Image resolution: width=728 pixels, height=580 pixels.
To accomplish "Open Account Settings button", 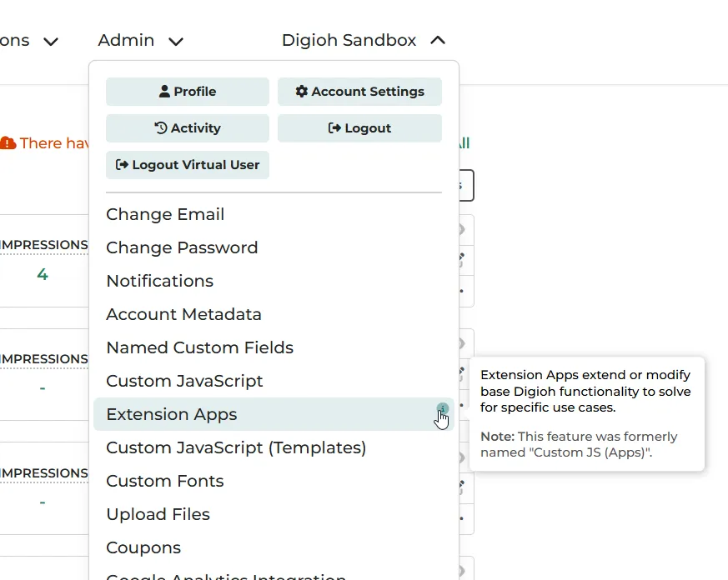I will 359,92.
